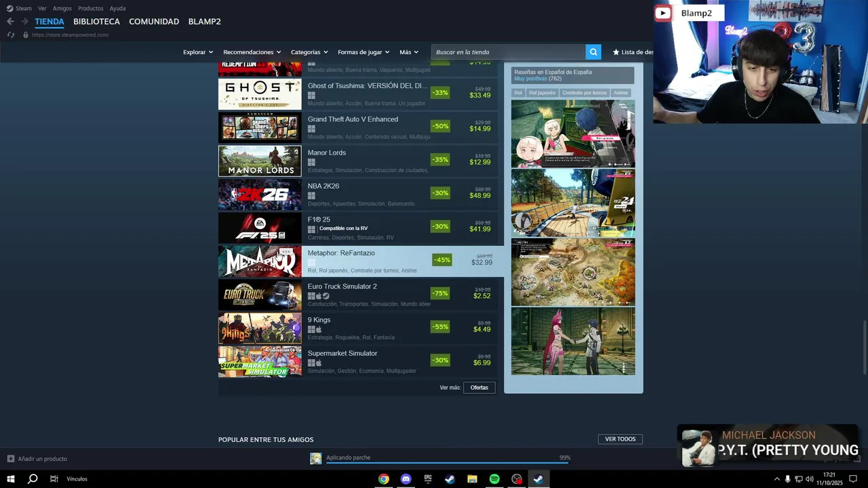Screen dimensions: 868x488
Task: Open the Grand Theft Auto V Enhanced thumbnail
Action: tap(260, 127)
